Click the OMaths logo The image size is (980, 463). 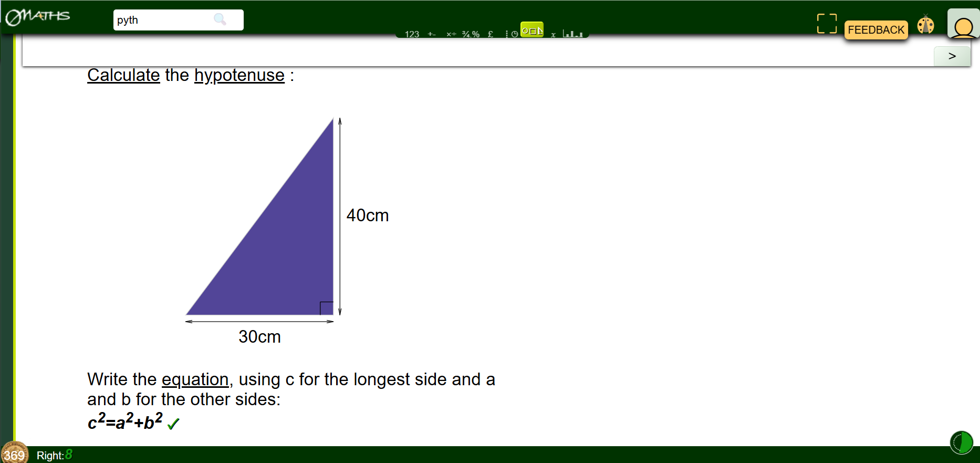point(38,17)
